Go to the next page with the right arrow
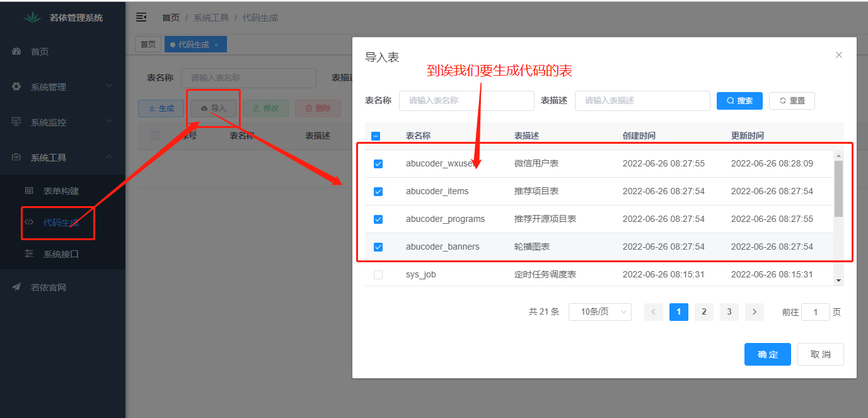Screen dimensions: 868x418 coord(755,312)
